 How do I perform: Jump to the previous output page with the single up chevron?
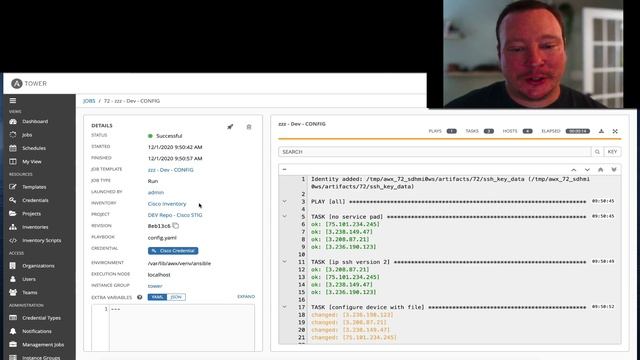click(x=573, y=169)
